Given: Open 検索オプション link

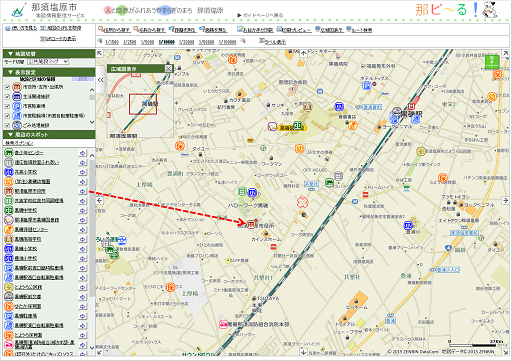Looking at the screenshot, I should [19, 143].
